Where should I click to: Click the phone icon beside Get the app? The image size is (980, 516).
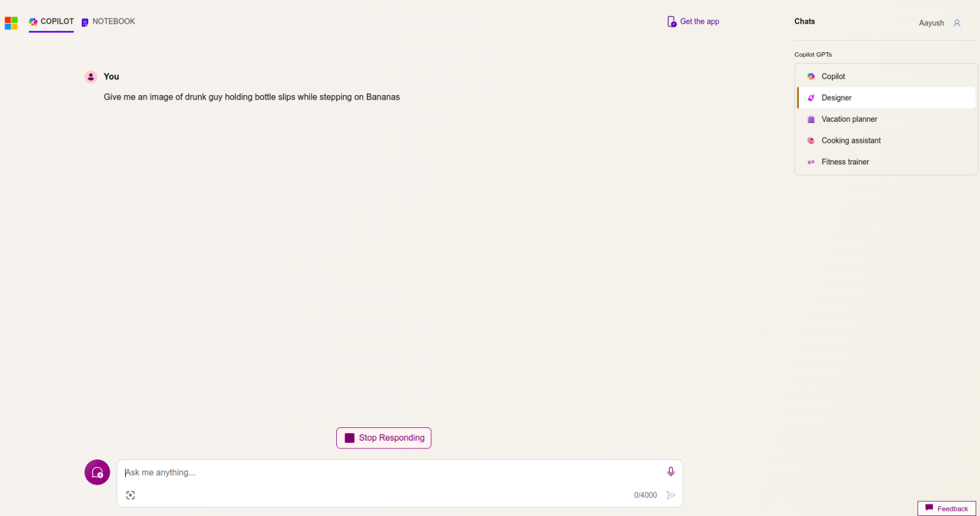671,22
